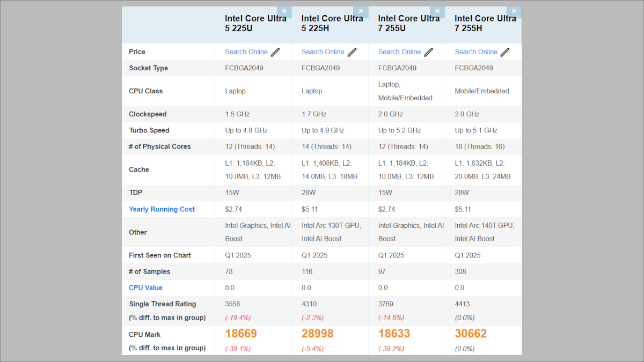Remove Intel Core Ultra 5 225U column
Viewport: 644px width, 362px height.
coord(284,11)
